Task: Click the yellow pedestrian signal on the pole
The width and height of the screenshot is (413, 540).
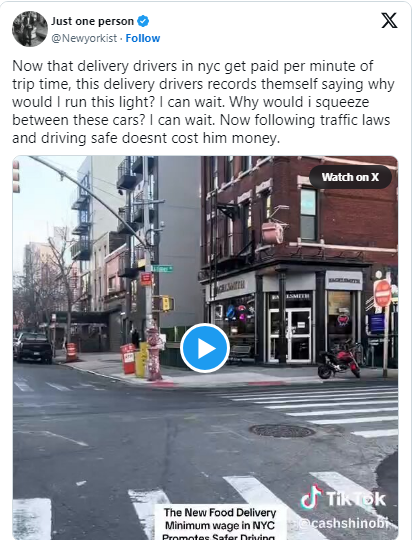Action: point(167,303)
